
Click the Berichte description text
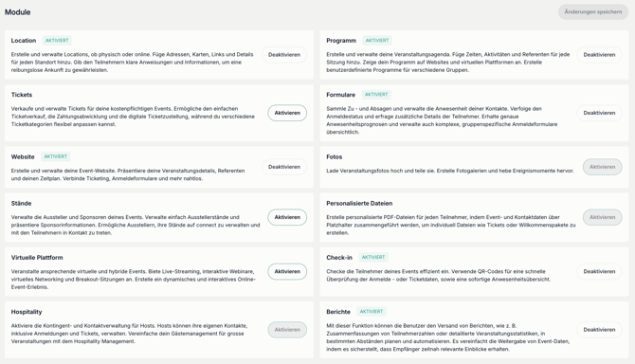click(x=448, y=337)
